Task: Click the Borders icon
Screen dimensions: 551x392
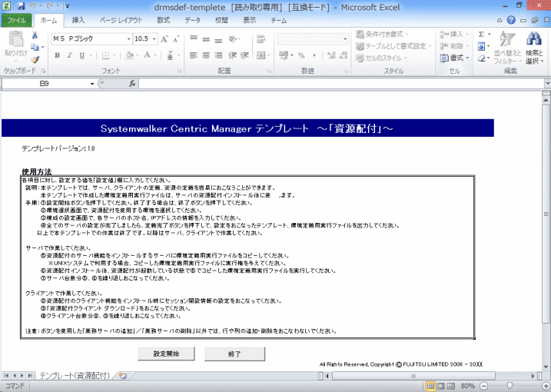Action: click(105, 55)
